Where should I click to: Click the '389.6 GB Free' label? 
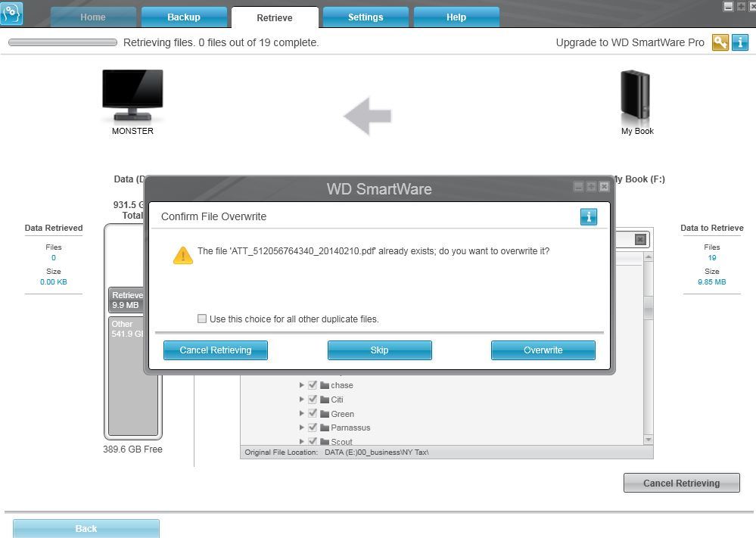[132, 449]
